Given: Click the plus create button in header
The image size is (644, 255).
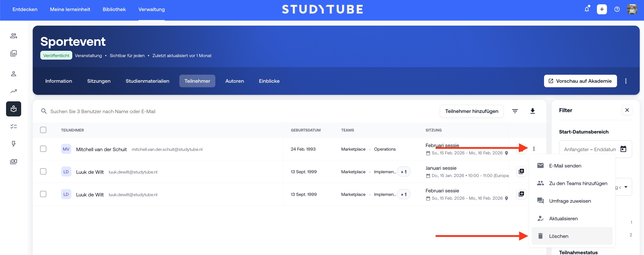Looking at the screenshot, I should (x=602, y=9).
